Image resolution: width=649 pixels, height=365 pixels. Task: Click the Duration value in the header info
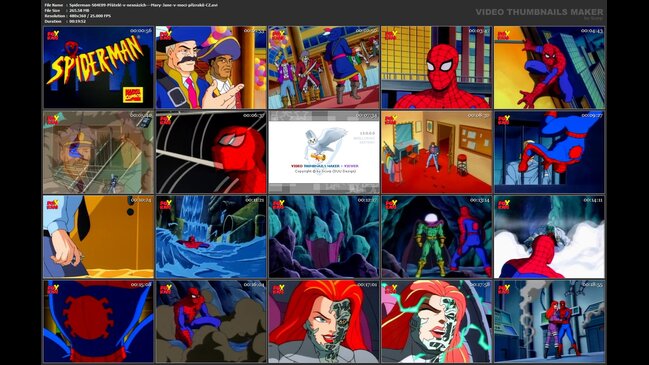coord(77,21)
